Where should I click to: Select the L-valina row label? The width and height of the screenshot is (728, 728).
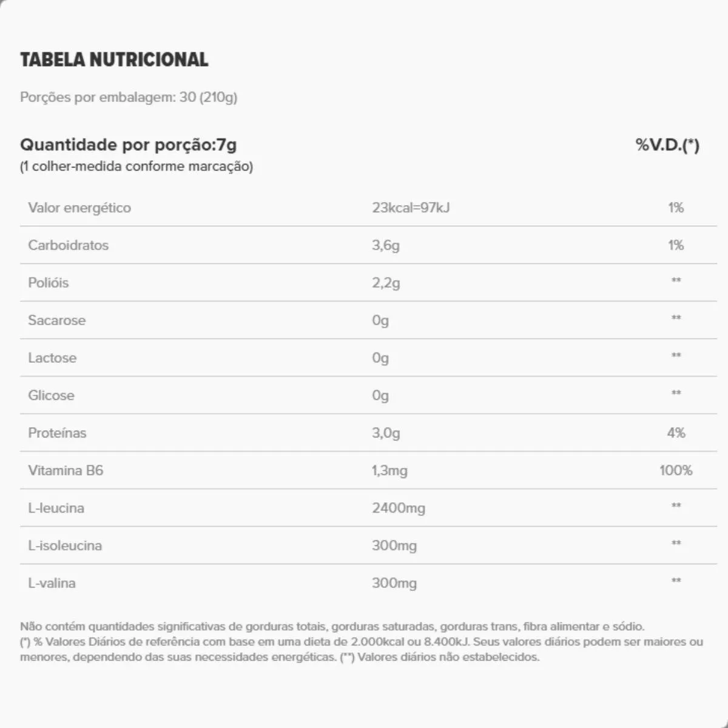[x=52, y=584]
